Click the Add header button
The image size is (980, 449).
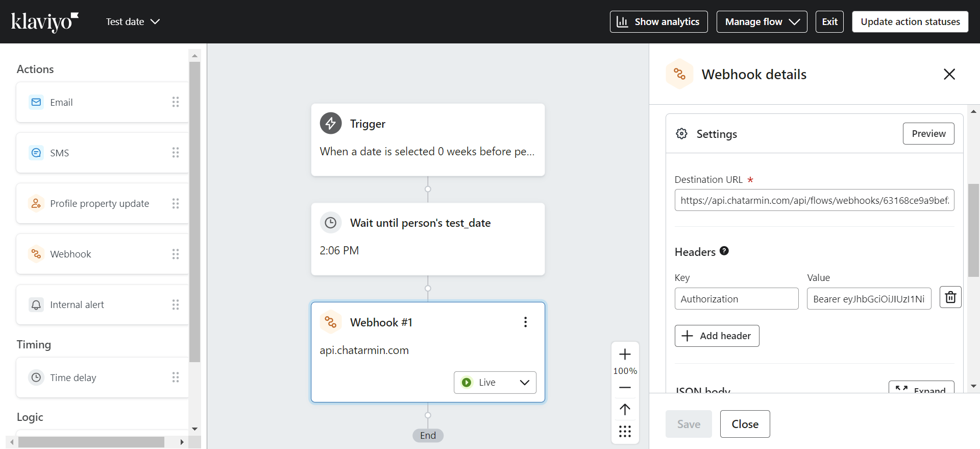(717, 336)
